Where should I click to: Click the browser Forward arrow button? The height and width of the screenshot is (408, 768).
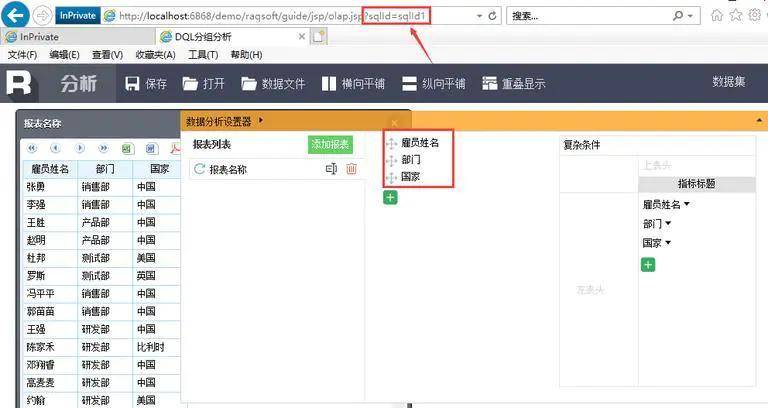[43, 16]
